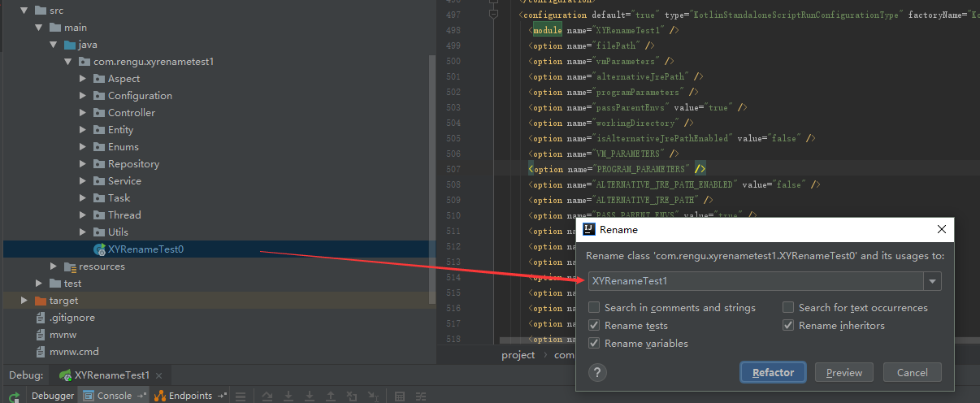
Task: Click the PROGRAM_PARAMETERS option line
Action: [x=618, y=169]
